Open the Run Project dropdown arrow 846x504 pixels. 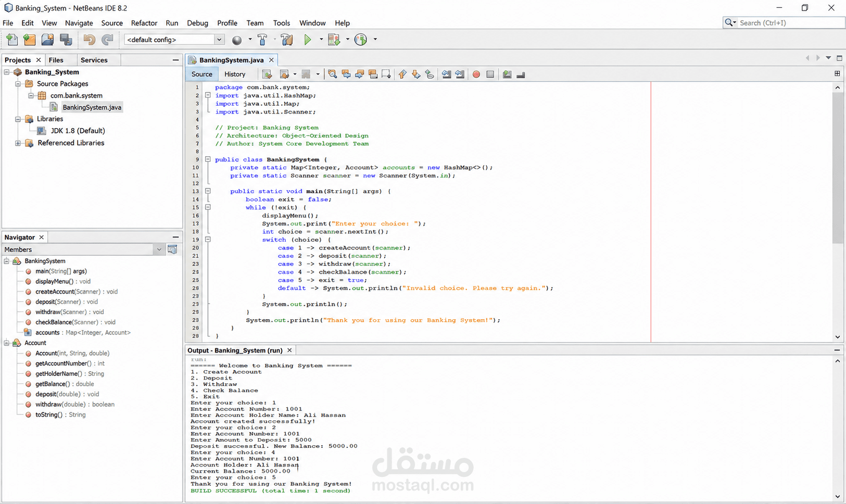click(x=321, y=40)
